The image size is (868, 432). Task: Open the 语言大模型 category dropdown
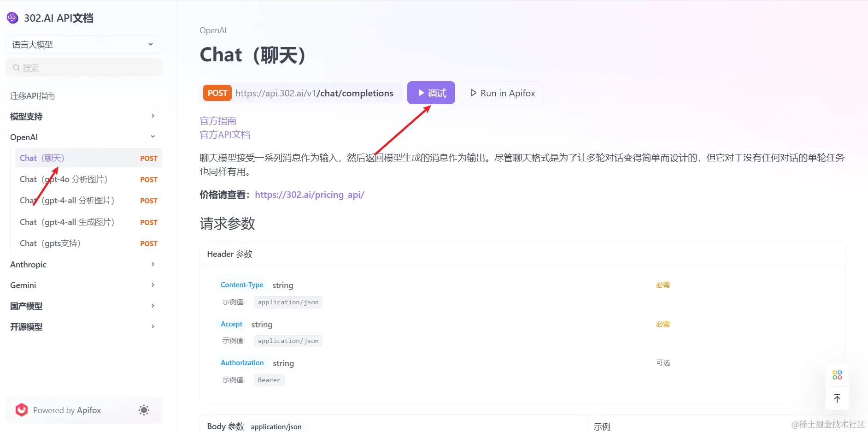[x=84, y=44]
